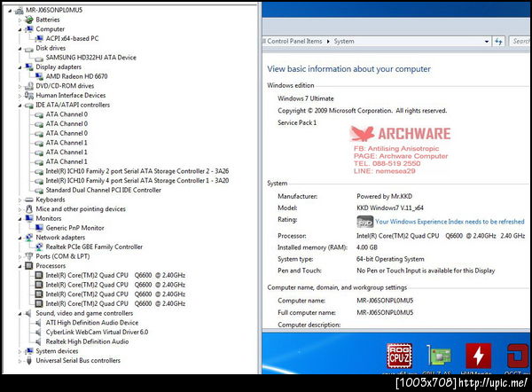532x392 pixels.
Task: Open the address bar history dropdown arrow
Action: point(487,42)
